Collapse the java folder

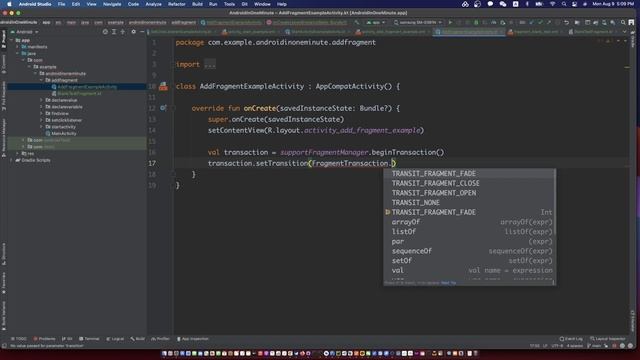pyautogui.click(x=17, y=53)
